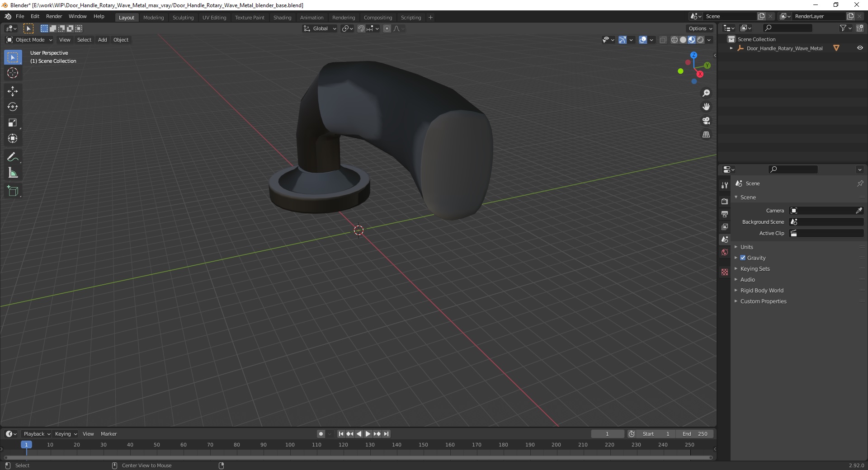This screenshot has width=868, height=470.
Task: Open the Global orientation dropdown
Action: pyautogui.click(x=320, y=28)
